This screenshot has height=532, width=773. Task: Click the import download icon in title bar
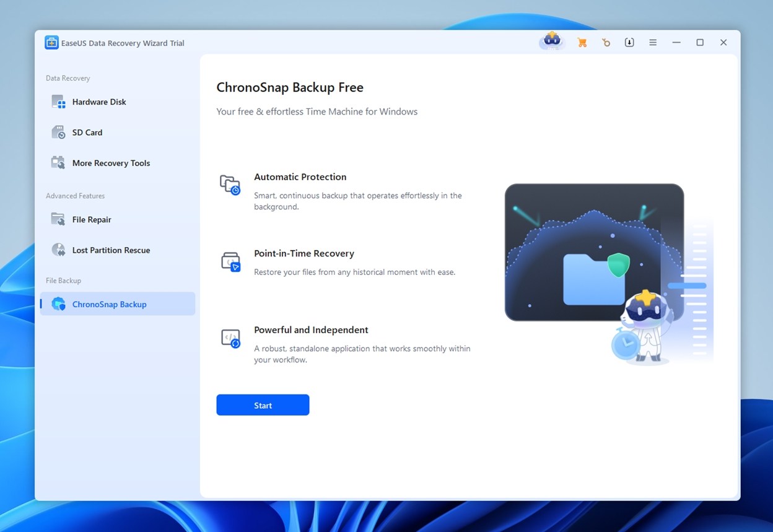pos(629,43)
